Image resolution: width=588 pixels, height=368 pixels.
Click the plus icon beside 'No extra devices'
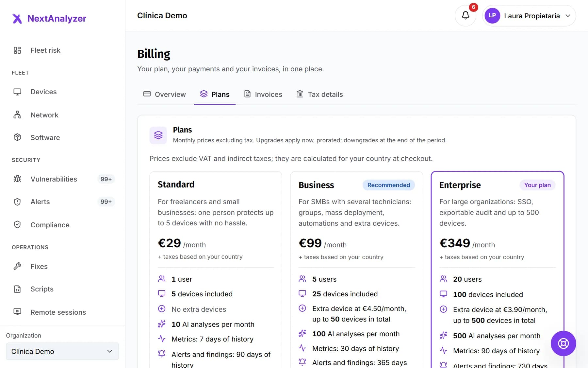click(x=162, y=308)
